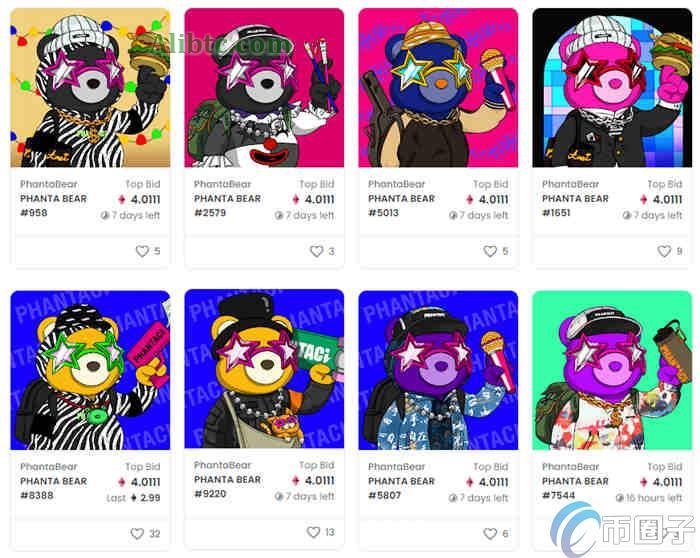The width and height of the screenshot is (700, 558).
Task: Open PHANTA BEAR #8388 title link
Action: click(x=54, y=488)
